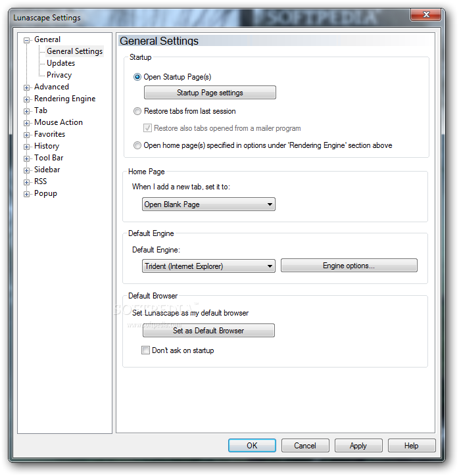Select the RSS category label
The width and height of the screenshot is (459, 476).
point(40,181)
